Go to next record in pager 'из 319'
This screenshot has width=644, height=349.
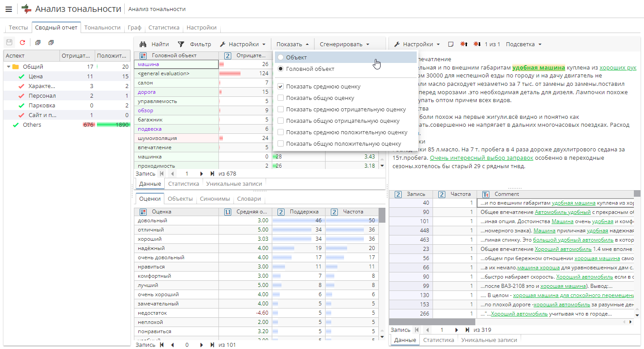457,330
